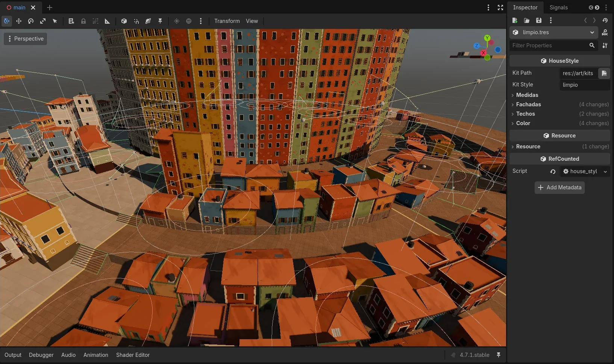Open the Output bottom panel
This screenshot has height=364, width=614.
coord(13,355)
